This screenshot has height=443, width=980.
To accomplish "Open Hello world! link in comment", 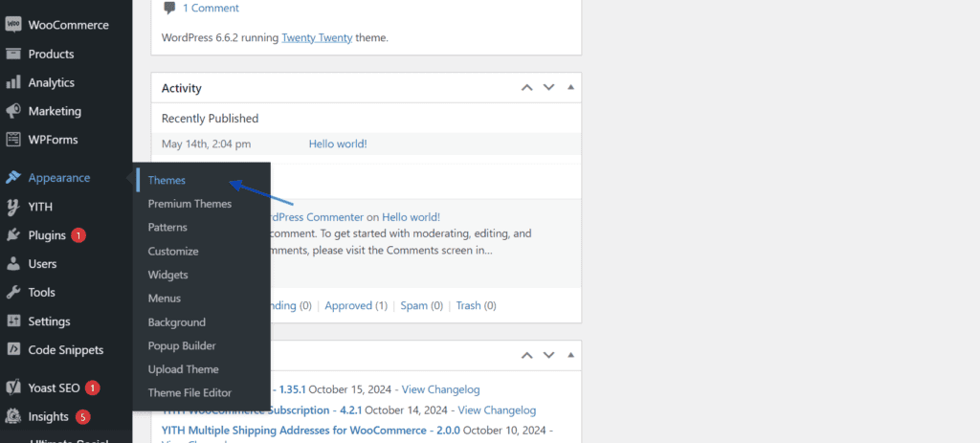I will 412,217.
